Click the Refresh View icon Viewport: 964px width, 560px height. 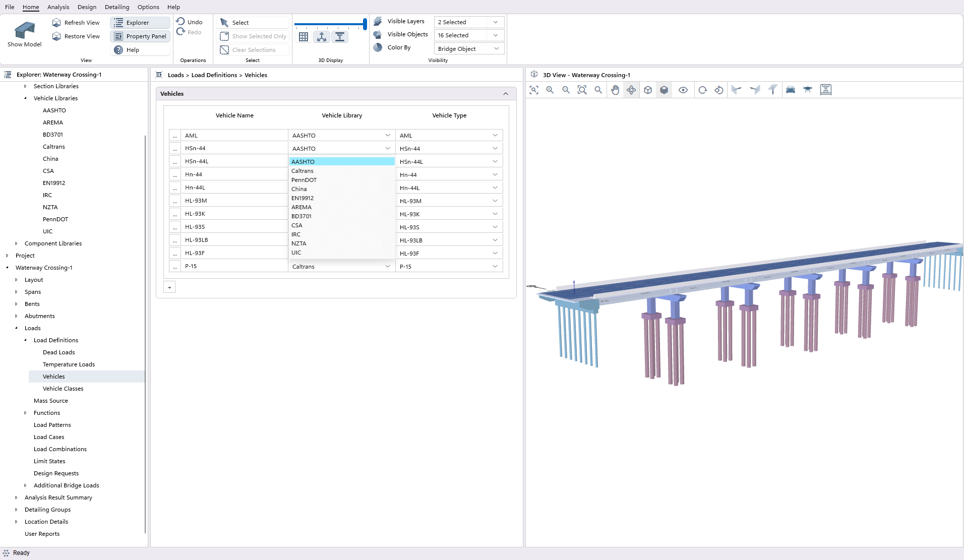56,23
